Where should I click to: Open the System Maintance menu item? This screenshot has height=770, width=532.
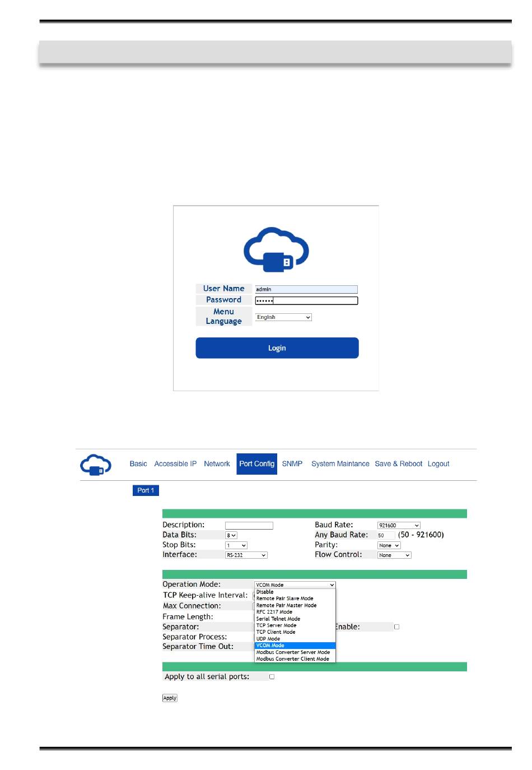pos(340,464)
